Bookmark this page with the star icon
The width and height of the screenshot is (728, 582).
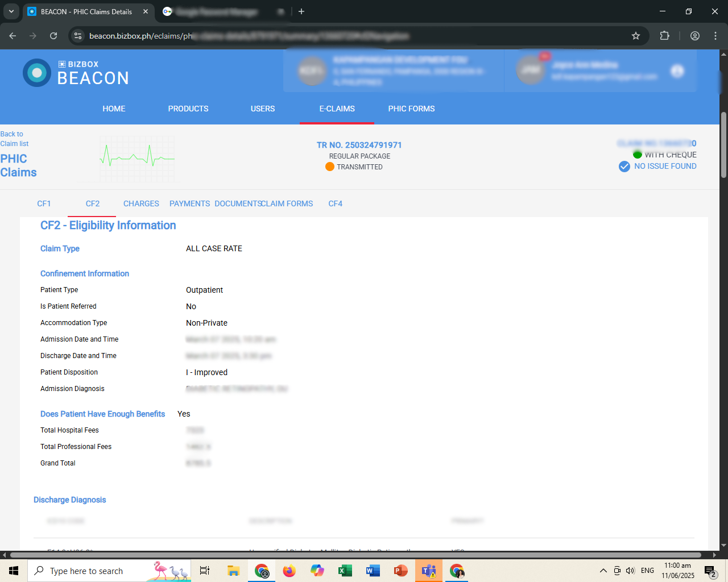[636, 36]
